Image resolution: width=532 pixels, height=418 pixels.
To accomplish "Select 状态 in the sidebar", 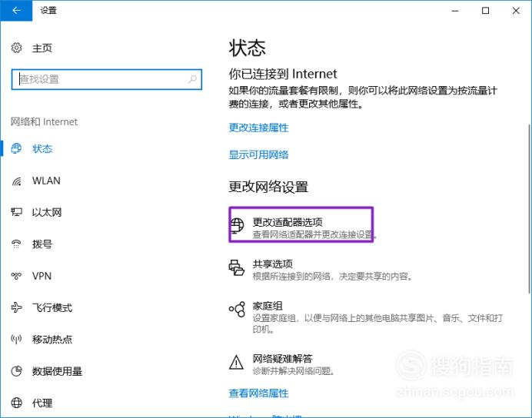I will [x=42, y=149].
